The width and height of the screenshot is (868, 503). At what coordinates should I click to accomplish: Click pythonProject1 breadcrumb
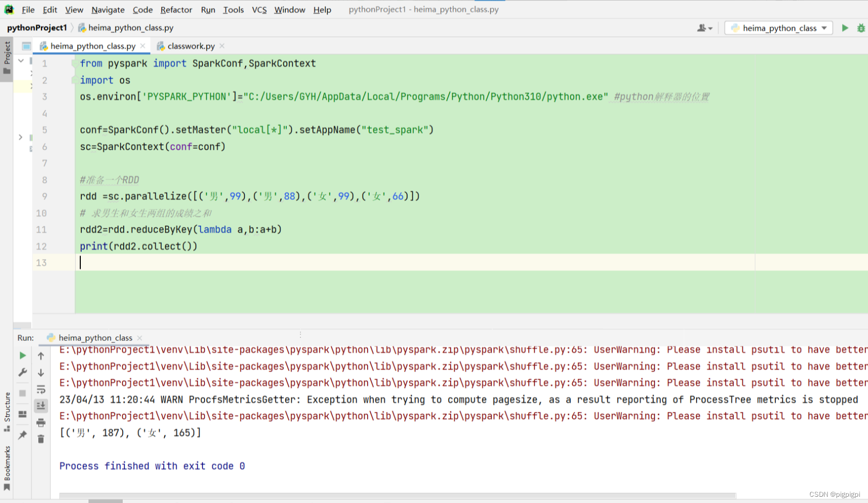click(x=37, y=27)
